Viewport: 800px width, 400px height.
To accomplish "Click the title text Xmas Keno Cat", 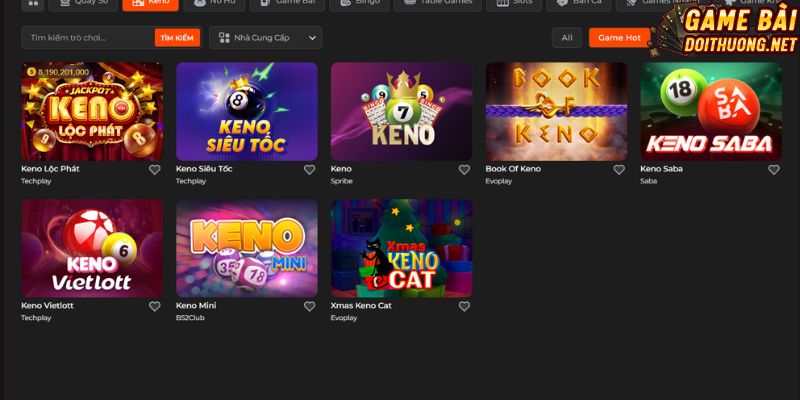I will (x=361, y=306).
